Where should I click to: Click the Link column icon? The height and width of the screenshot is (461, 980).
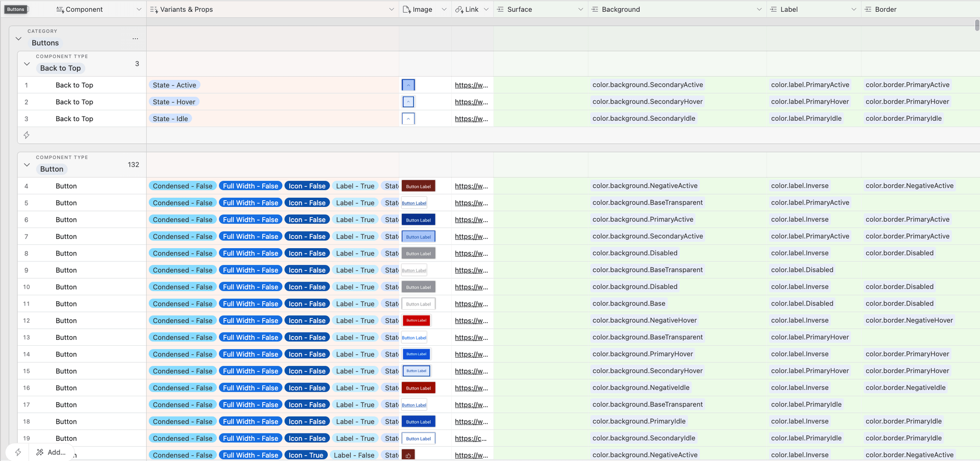[x=459, y=9]
